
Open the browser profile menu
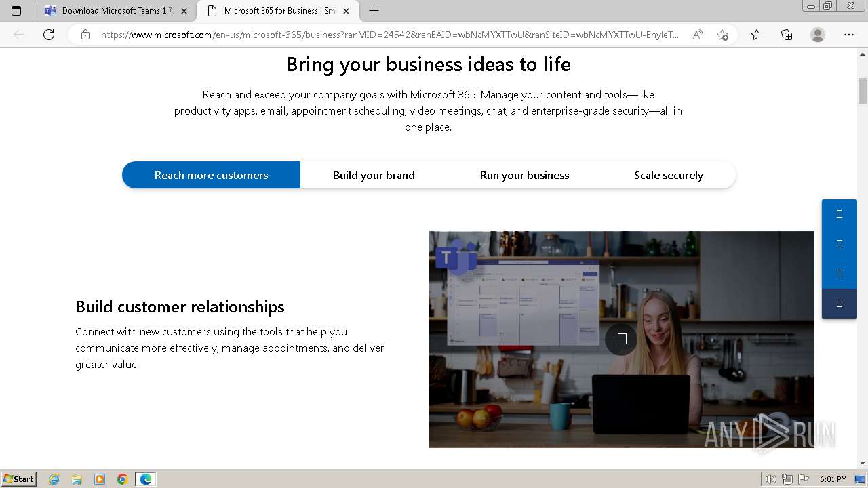pyautogui.click(x=818, y=35)
